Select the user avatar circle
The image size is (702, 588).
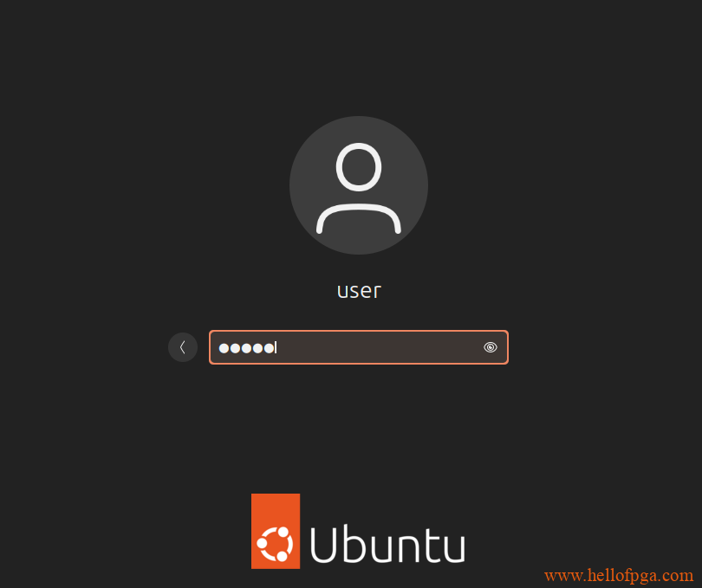(x=359, y=185)
